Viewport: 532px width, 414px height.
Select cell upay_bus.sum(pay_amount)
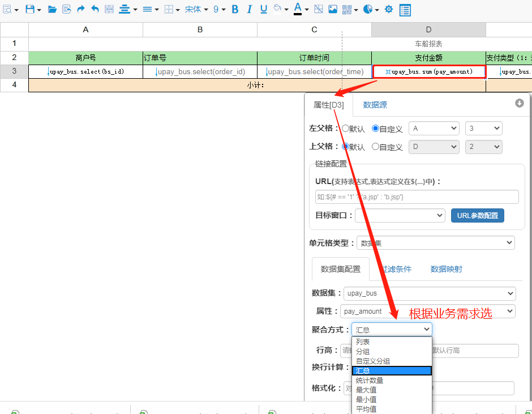(429, 72)
